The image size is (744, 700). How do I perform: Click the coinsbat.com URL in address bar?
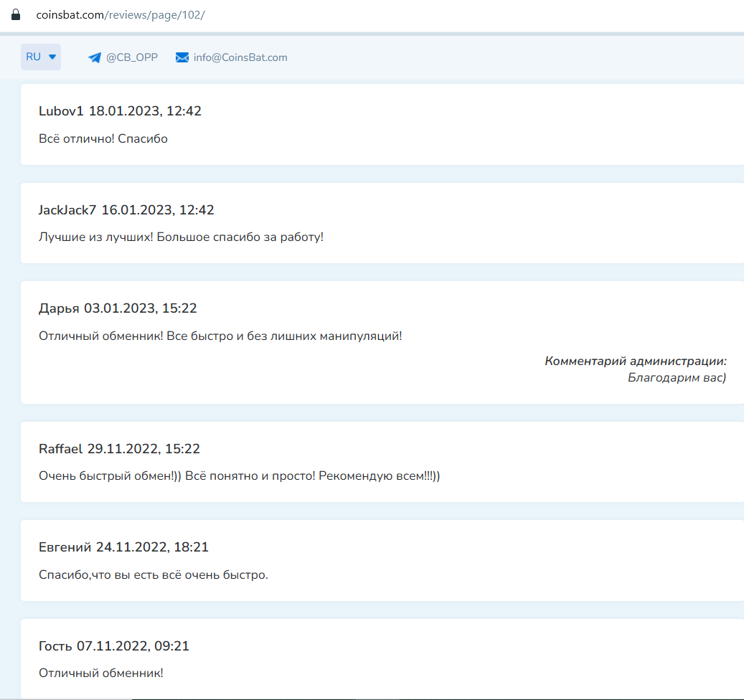click(121, 14)
